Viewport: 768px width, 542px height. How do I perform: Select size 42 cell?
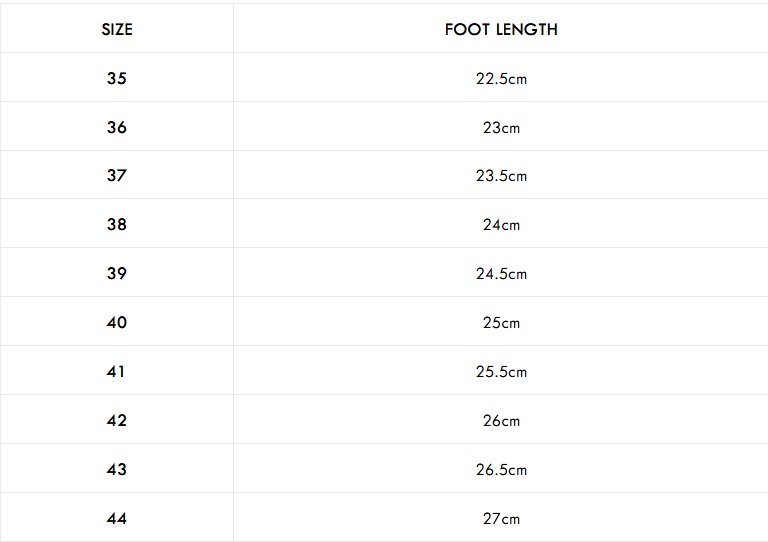[x=117, y=420]
